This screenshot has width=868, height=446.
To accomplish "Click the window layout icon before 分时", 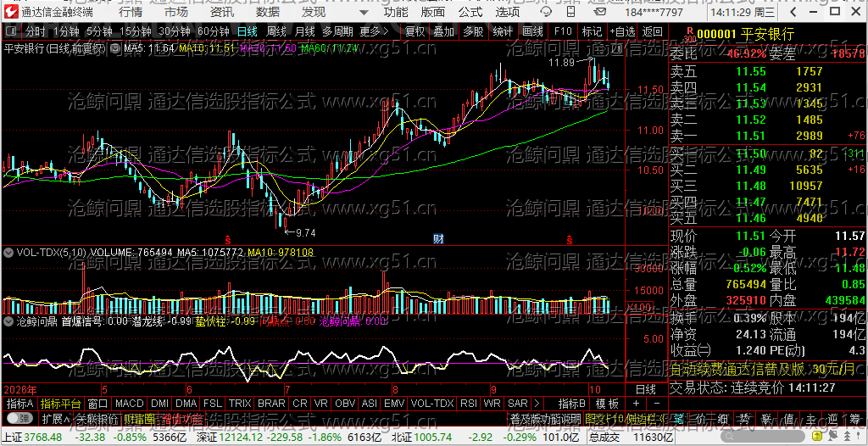I will [13, 31].
